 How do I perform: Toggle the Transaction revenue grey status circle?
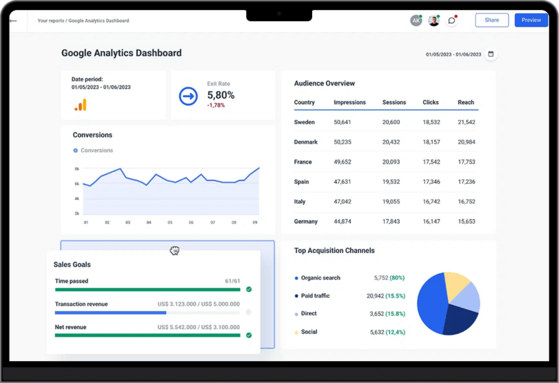(248, 312)
